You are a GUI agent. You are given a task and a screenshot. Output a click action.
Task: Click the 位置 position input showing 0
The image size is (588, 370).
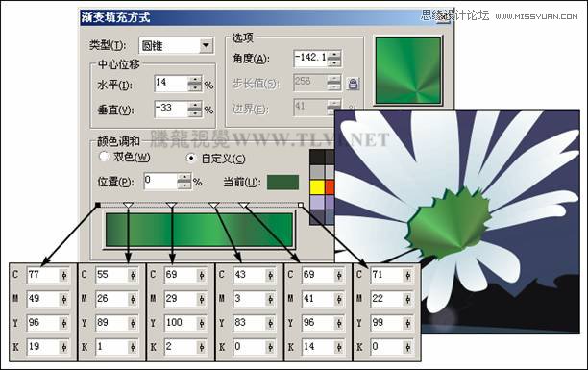pyautogui.click(x=160, y=181)
